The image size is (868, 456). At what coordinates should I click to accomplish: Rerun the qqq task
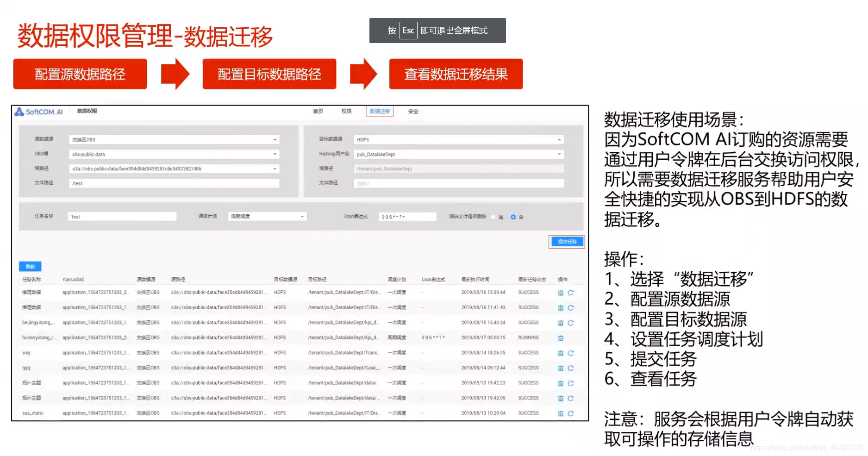(x=571, y=368)
